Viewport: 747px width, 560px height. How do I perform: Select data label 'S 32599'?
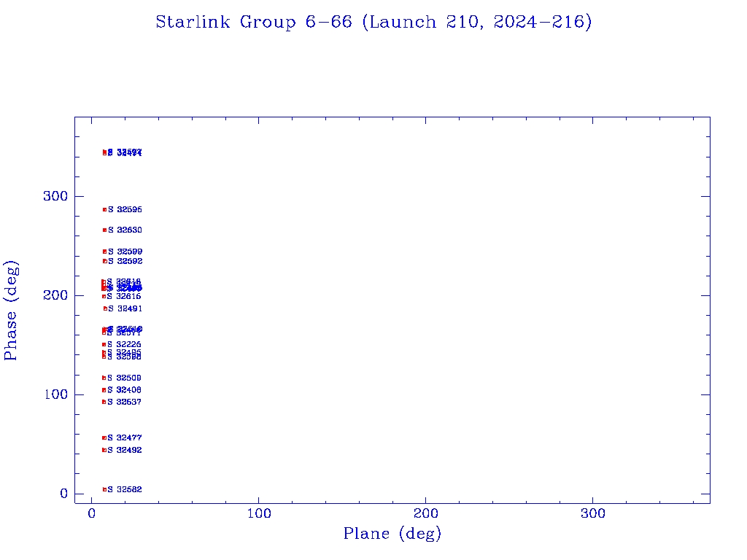pyautogui.click(x=125, y=252)
